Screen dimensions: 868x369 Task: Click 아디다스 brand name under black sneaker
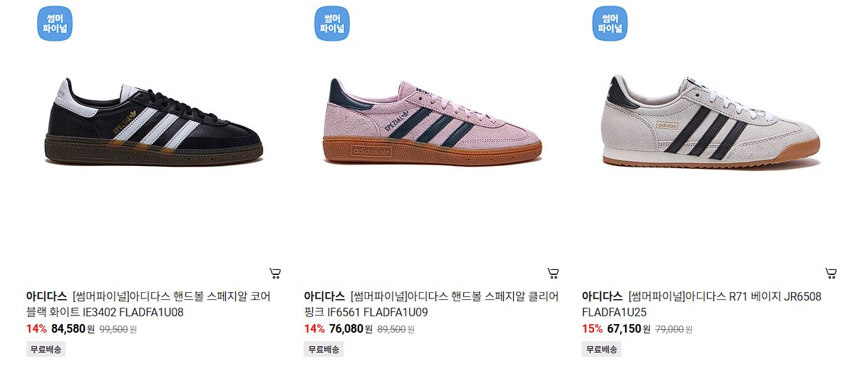click(x=46, y=296)
